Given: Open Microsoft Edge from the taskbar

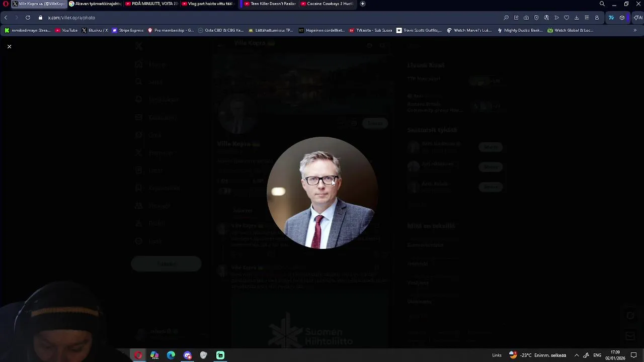Looking at the screenshot, I should (171, 355).
